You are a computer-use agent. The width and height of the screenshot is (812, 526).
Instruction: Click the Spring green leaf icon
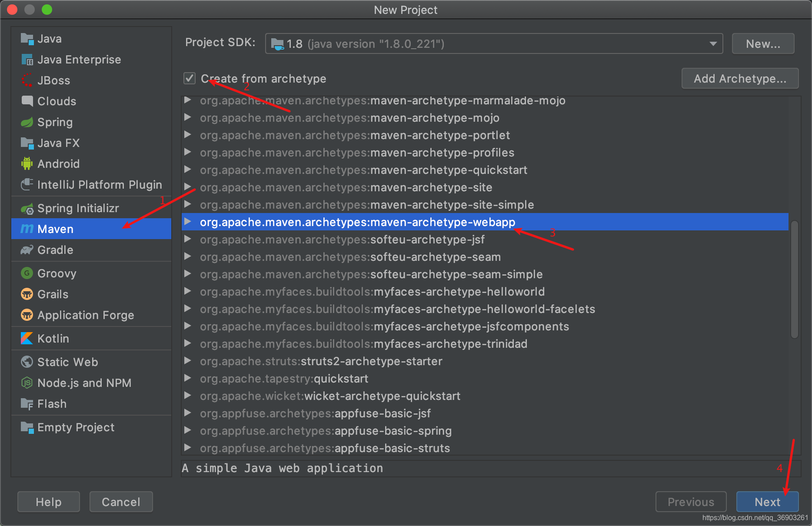tap(27, 122)
